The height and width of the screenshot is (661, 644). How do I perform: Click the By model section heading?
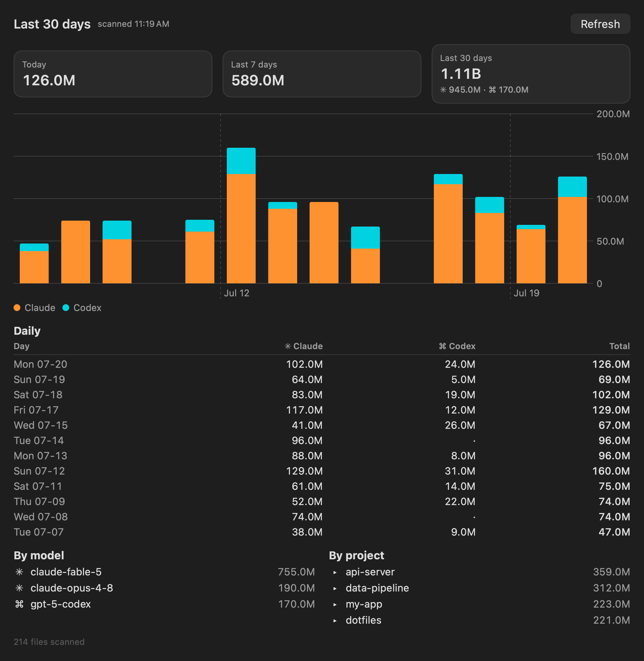[x=39, y=555]
